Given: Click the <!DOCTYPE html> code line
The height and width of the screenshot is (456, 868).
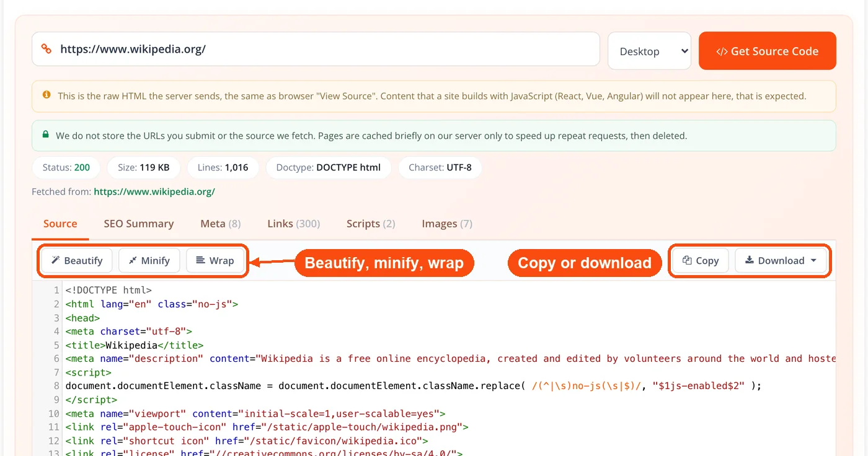Looking at the screenshot, I should 108,290.
